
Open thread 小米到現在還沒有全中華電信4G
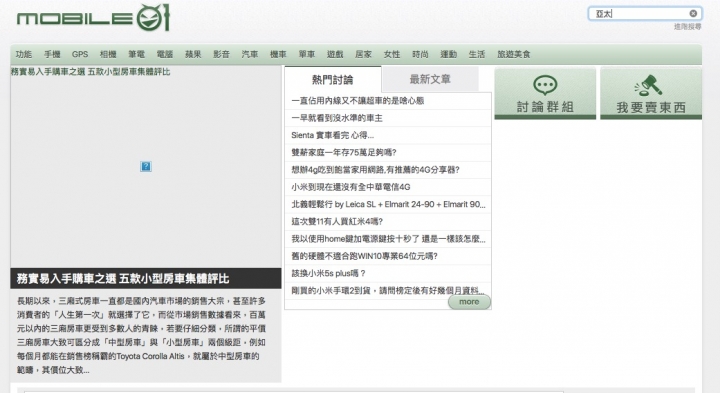(351, 187)
